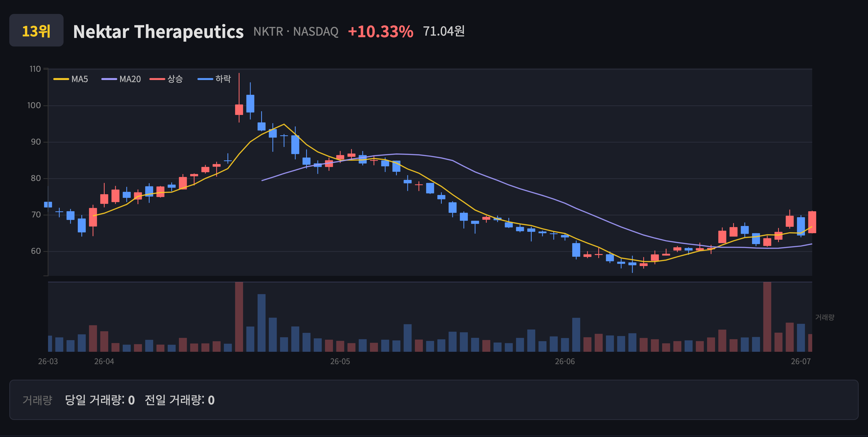
Task: Click the 70 price axis label
Action: point(36,215)
